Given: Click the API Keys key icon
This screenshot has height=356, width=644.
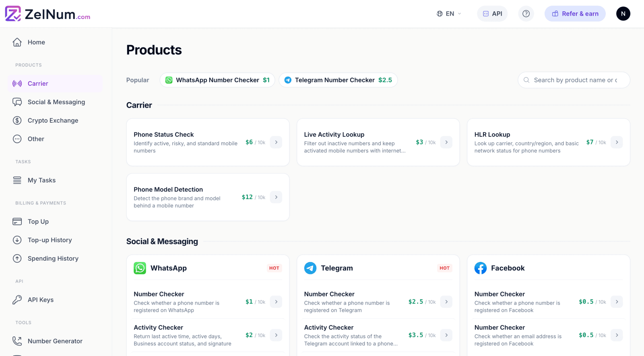Looking at the screenshot, I should pos(17,300).
